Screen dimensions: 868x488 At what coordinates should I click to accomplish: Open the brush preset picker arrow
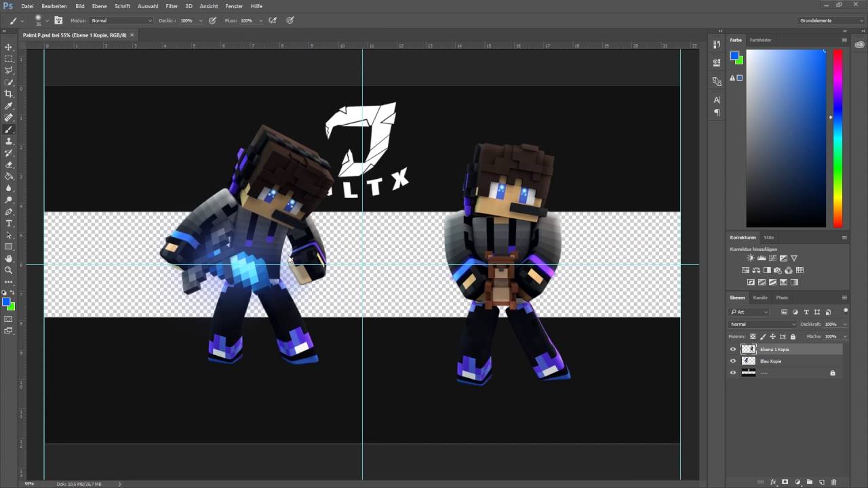pos(46,20)
